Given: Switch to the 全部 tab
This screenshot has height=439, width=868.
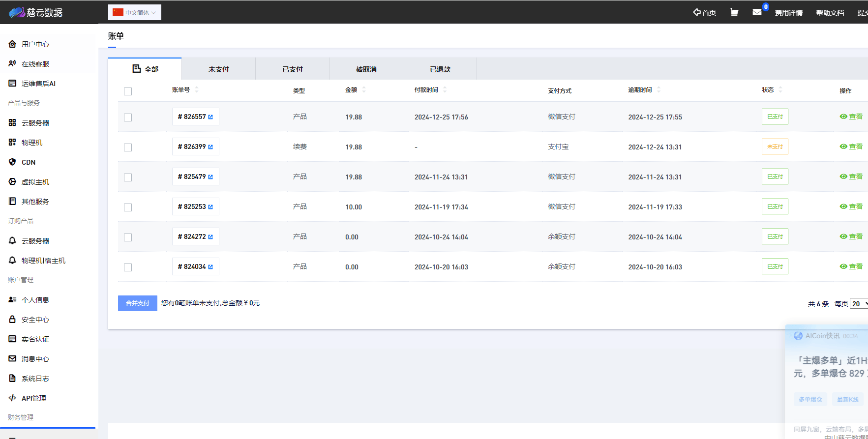Looking at the screenshot, I should point(145,69).
